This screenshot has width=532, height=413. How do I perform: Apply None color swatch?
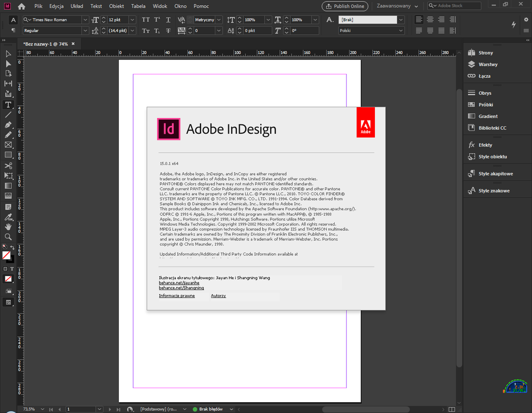click(8, 279)
